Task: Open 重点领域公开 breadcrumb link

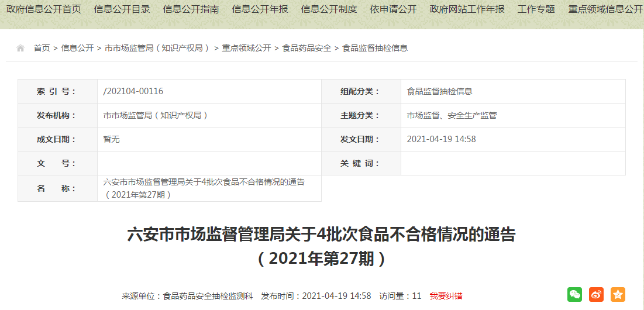Action: pyautogui.click(x=246, y=49)
